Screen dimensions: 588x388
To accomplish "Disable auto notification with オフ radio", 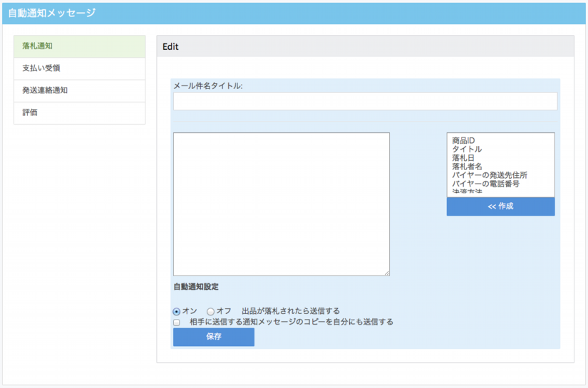I will click(210, 311).
